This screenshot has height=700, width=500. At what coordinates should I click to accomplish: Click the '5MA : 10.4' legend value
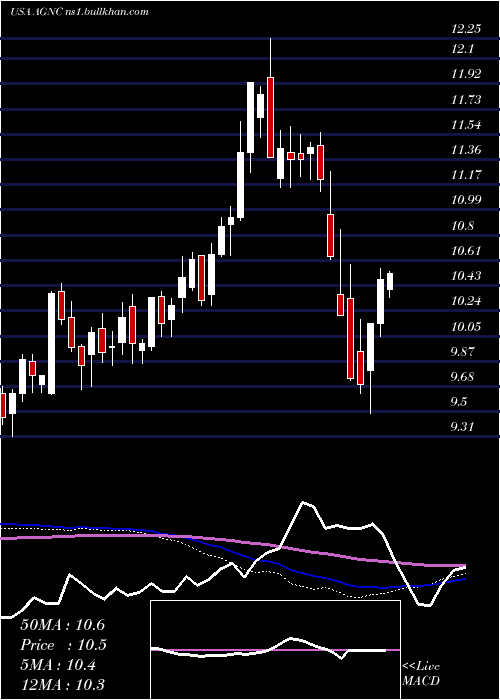pos(58,665)
